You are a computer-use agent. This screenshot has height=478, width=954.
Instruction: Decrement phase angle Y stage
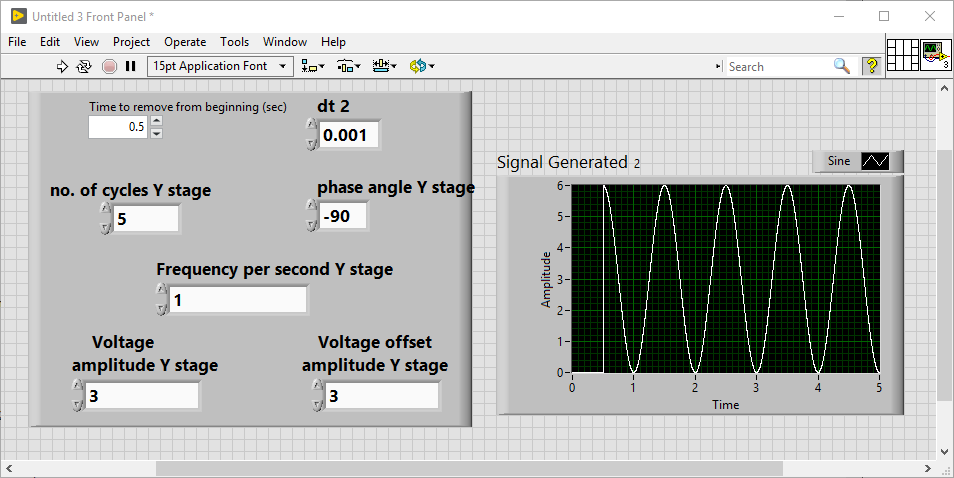tap(312, 225)
